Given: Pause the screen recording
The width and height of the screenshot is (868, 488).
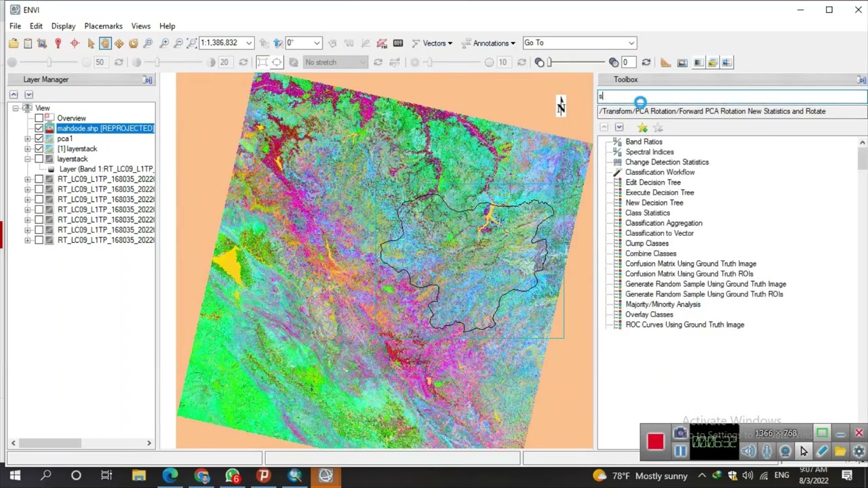Looking at the screenshot, I should (680, 451).
